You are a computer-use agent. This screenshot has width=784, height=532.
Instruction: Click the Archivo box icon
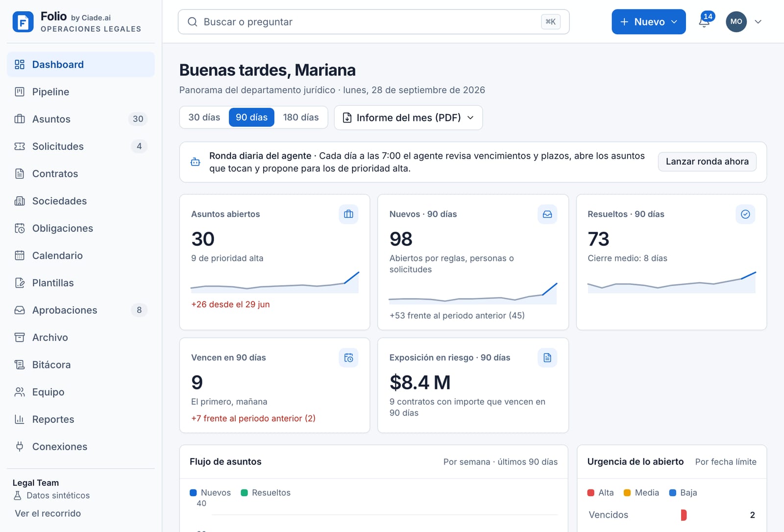(x=20, y=338)
